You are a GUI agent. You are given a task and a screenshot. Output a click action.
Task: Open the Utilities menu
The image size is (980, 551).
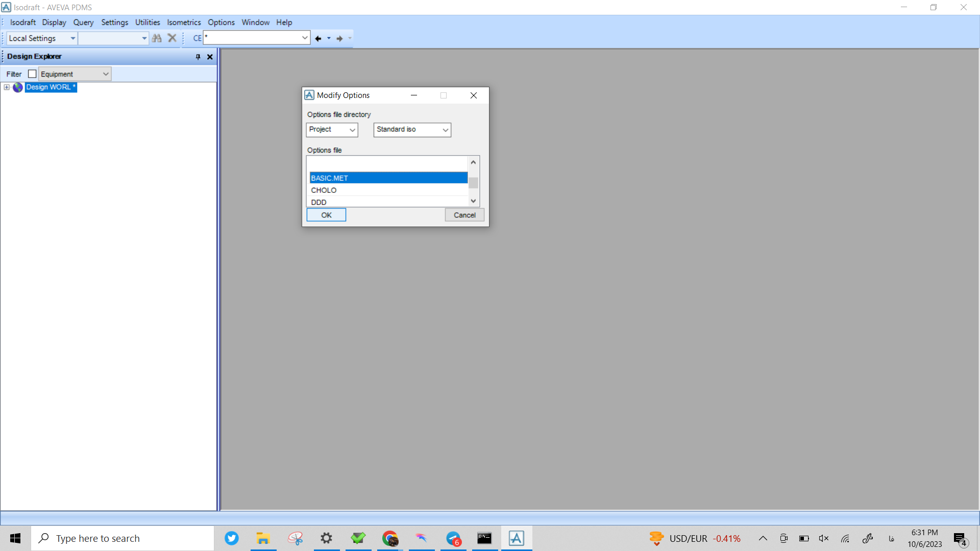tap(148, 22)
